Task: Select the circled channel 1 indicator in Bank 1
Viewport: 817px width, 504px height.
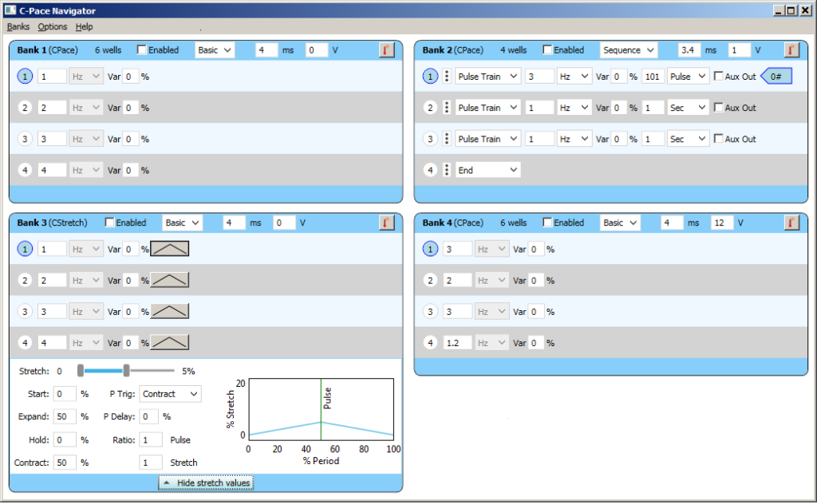Action: click(24, 76)
